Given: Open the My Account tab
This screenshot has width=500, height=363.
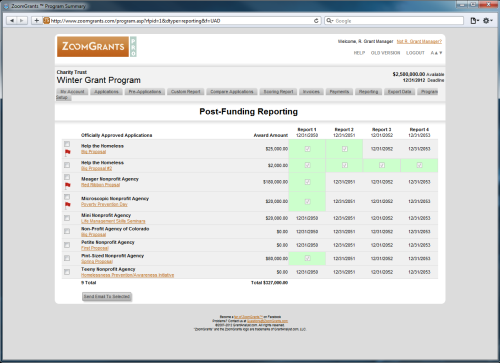Looking at the screenshot, I should click(72, 92).
